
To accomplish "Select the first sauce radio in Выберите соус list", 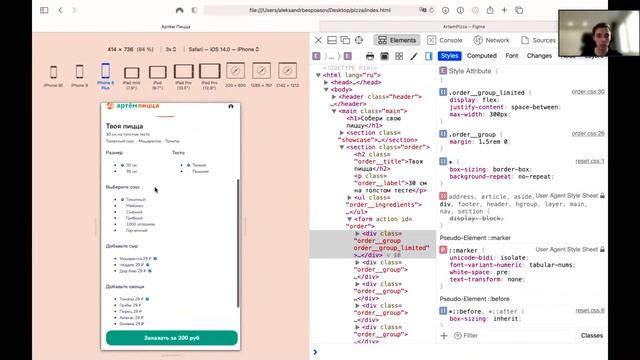I will pyautogui.click(x=122, y=200).
